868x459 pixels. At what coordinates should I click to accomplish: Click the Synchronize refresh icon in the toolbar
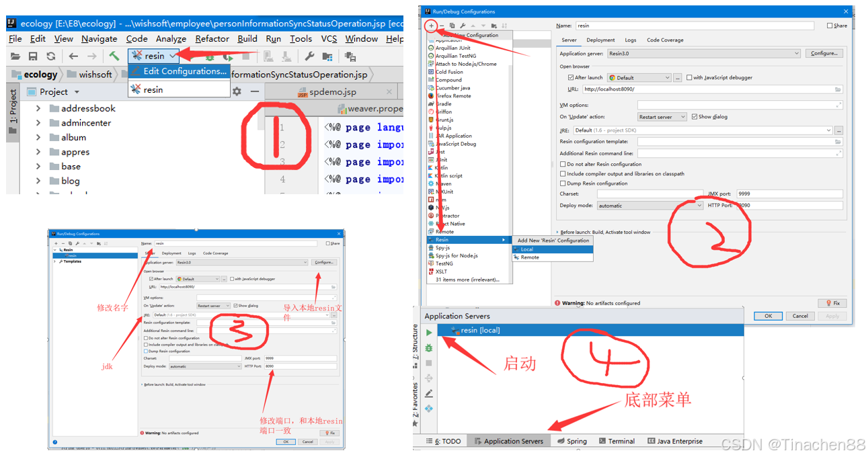[51, 56]
